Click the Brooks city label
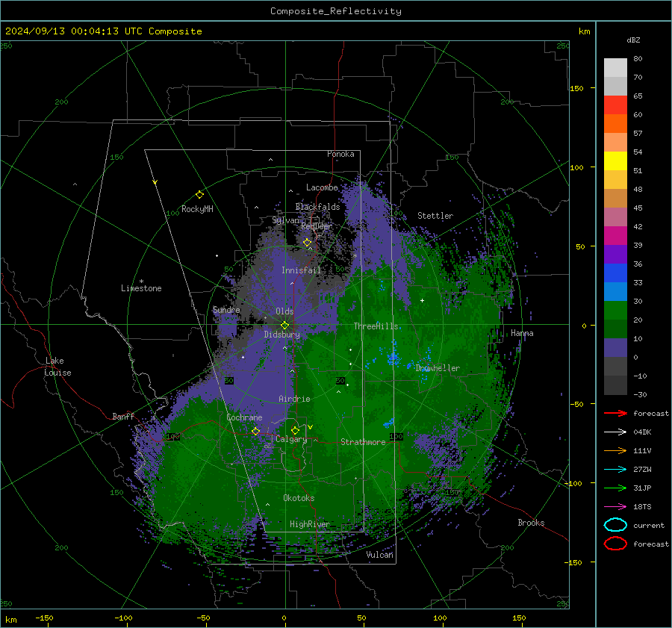The width and height of the screenshot is (672, 628). coord(531,523)
